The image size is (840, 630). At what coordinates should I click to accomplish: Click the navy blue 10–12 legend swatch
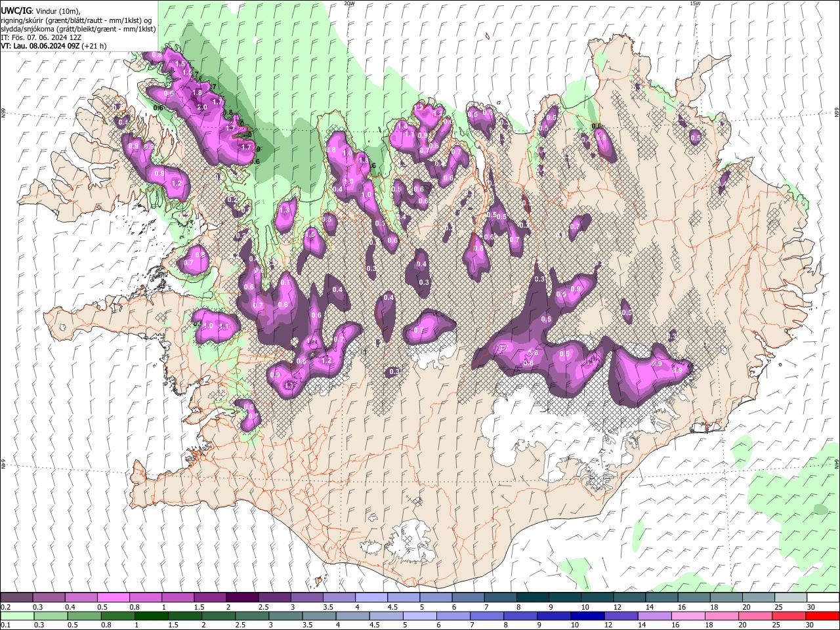(587, 616)
